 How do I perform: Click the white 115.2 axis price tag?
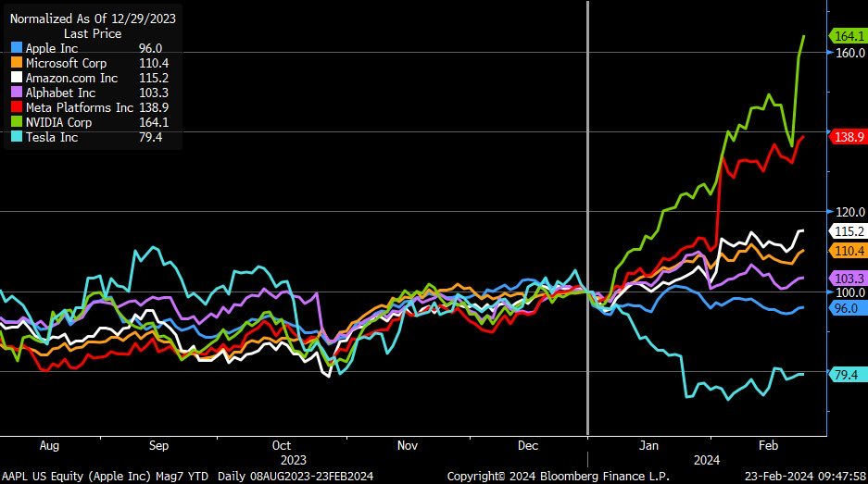pos(848,231)
